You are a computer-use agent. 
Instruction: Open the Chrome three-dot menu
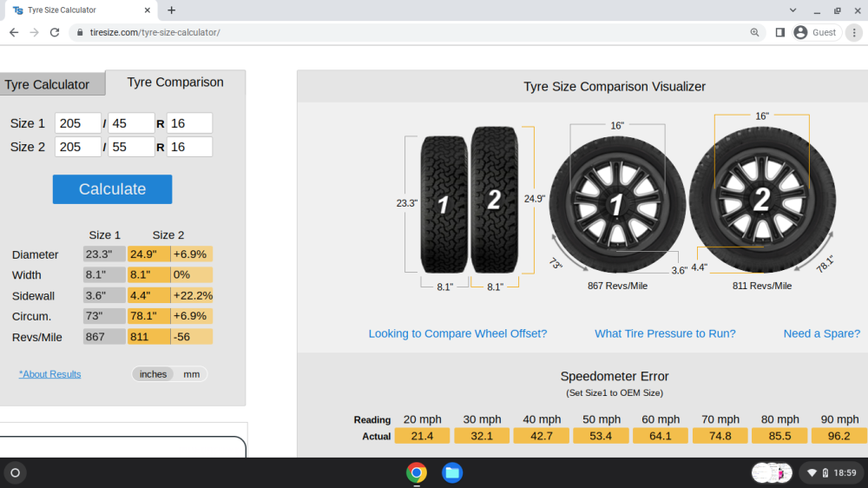854,33
